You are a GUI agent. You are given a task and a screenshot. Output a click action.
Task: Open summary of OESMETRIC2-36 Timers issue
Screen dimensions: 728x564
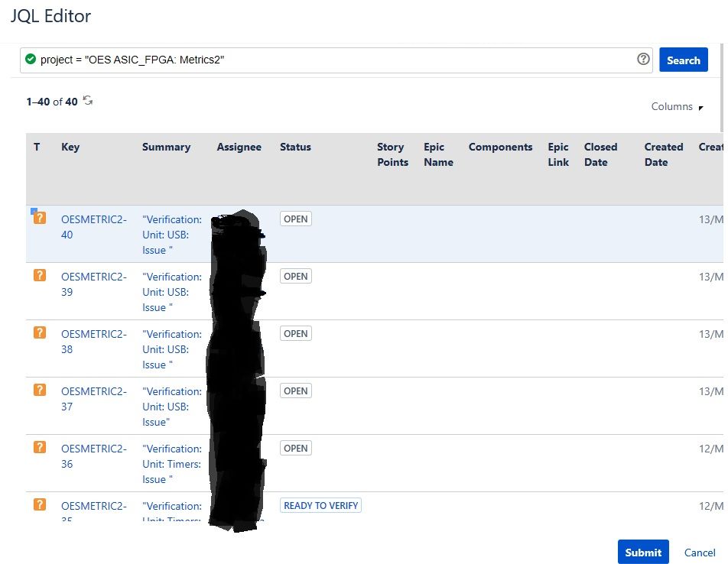pyautogui.click(x=172, y=464)
